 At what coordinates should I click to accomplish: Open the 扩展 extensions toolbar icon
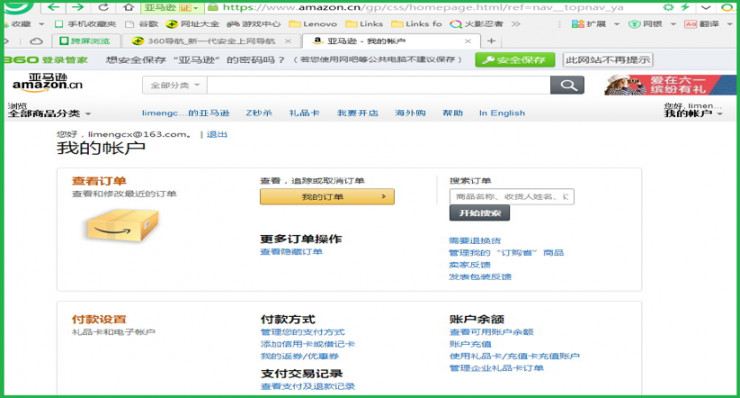coord(588,24)
